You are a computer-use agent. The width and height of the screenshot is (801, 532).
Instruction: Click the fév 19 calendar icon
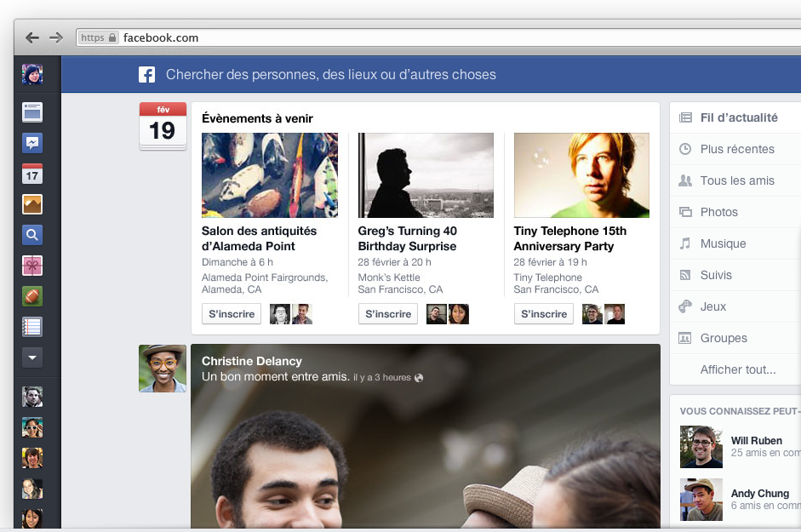(163, 126)
